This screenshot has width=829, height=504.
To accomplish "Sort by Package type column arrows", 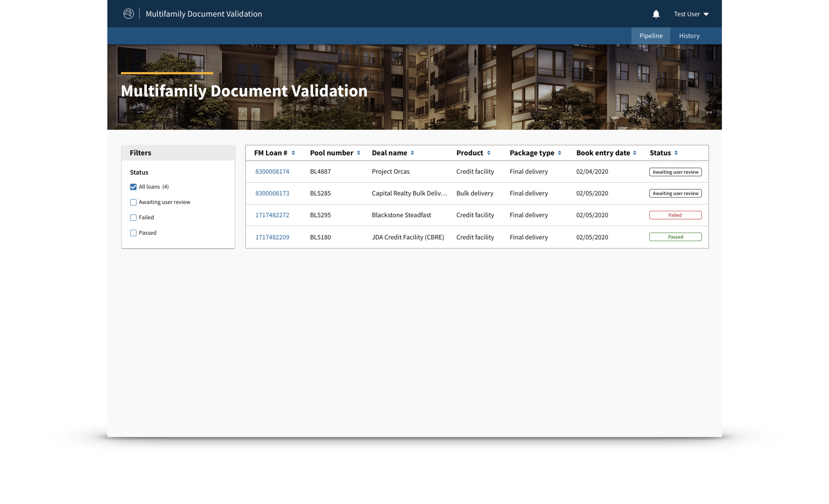I will pos(559,153).
